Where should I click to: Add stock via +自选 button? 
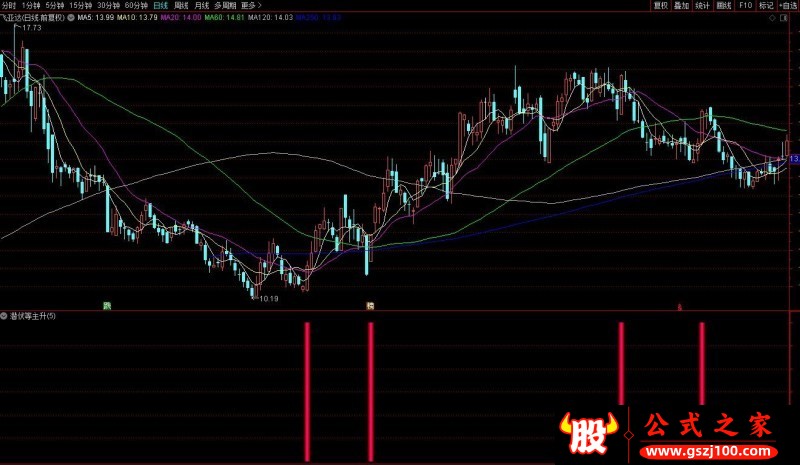(789, 6)
